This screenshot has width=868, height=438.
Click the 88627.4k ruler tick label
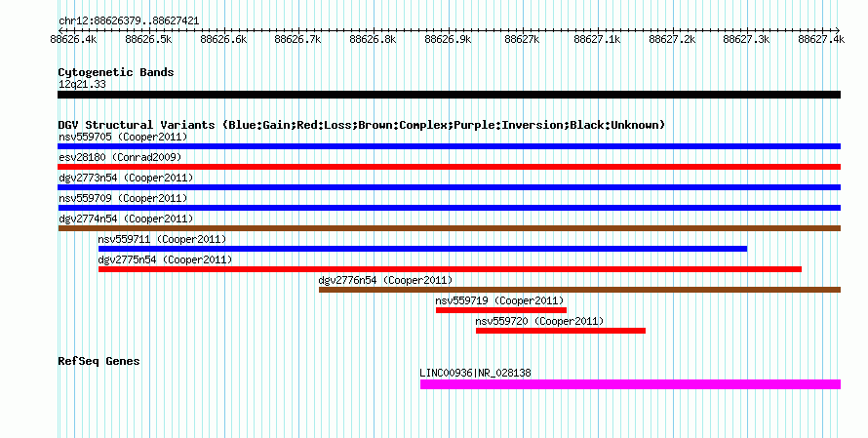click(x=821, y=40)
